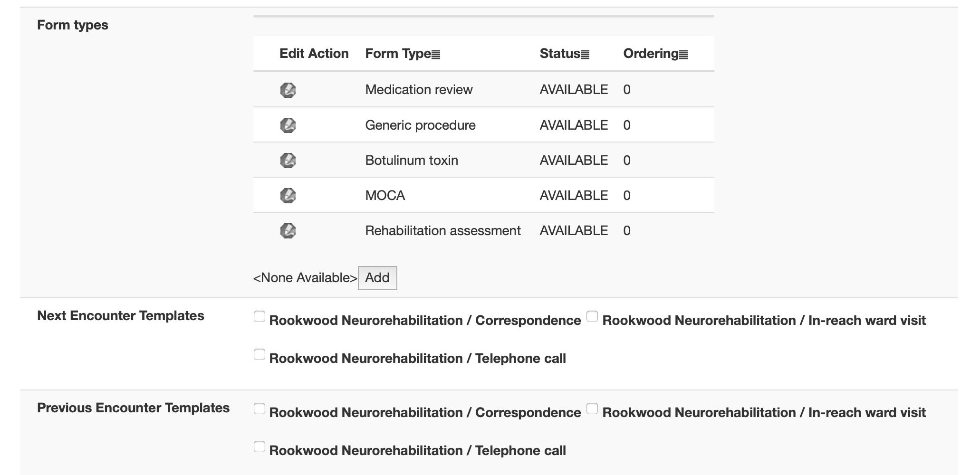Check Telephone call under Previous Encounter Templates
The height and width of the screenshot is (475, 980).
point(259,446)
